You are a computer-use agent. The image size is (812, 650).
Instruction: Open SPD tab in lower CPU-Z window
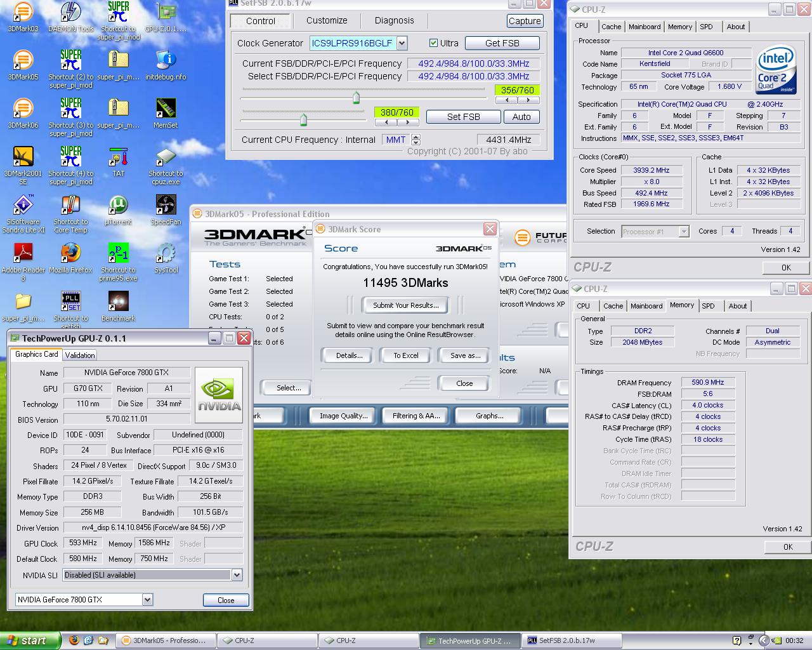pyautogui.click(x=708, y=306)
